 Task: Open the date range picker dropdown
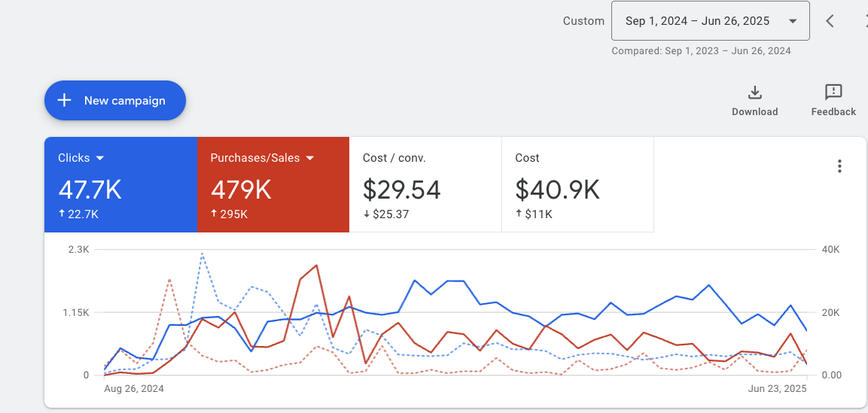click(710, 21)
